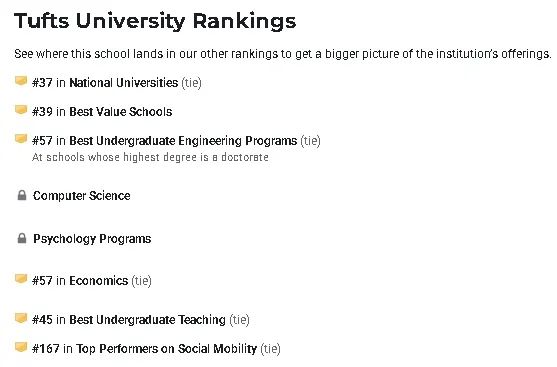
Task: Click the badge icon next to Best Value Schools
Action: [21, 110]
